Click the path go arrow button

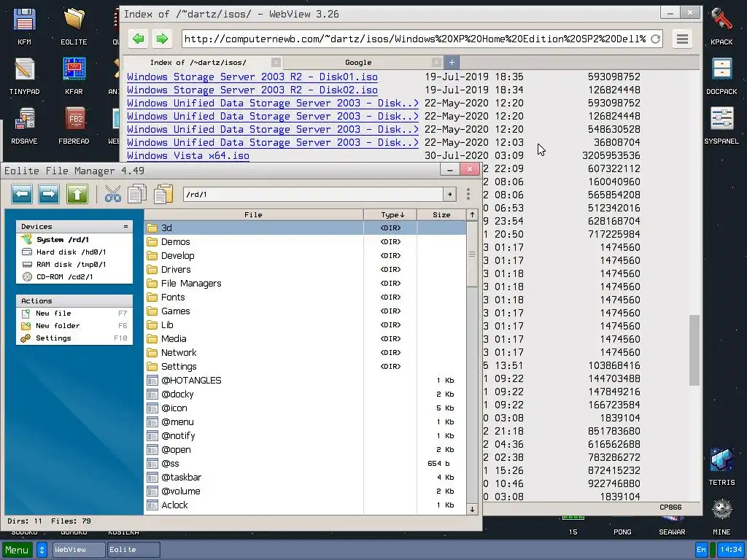point(449,194)
